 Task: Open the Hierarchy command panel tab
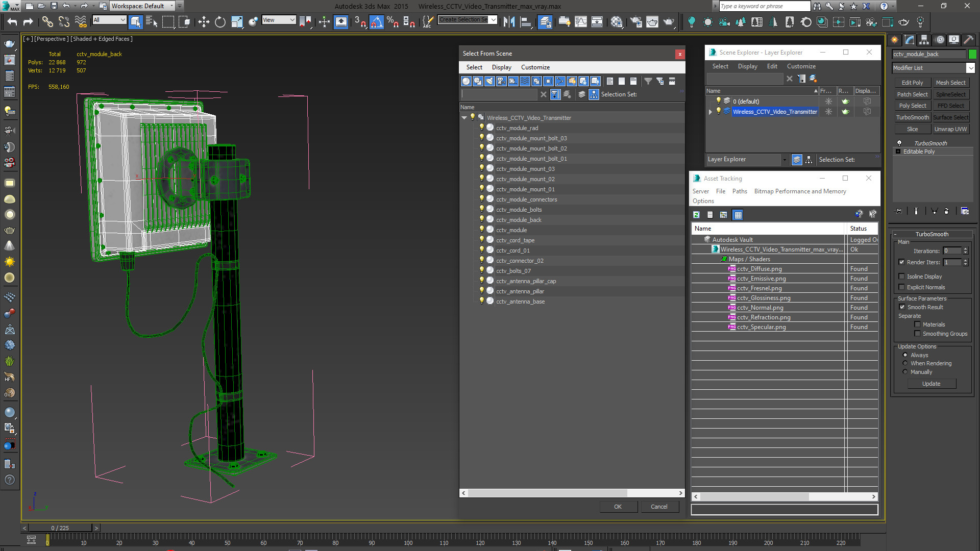(x=924, y=40)
